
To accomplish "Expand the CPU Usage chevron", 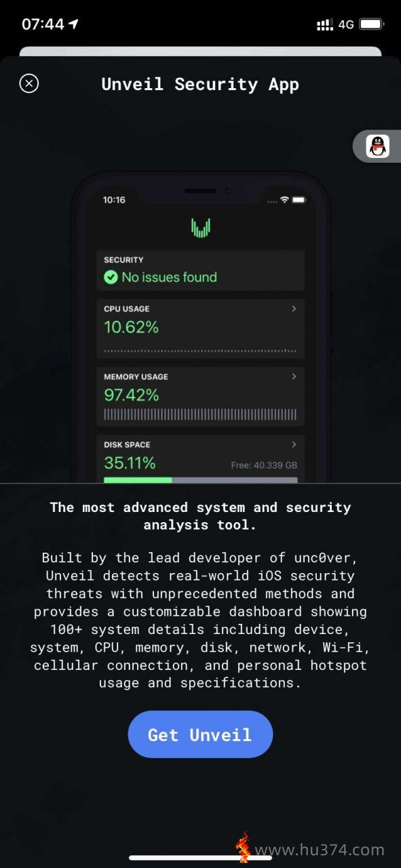I will (294, 309).
